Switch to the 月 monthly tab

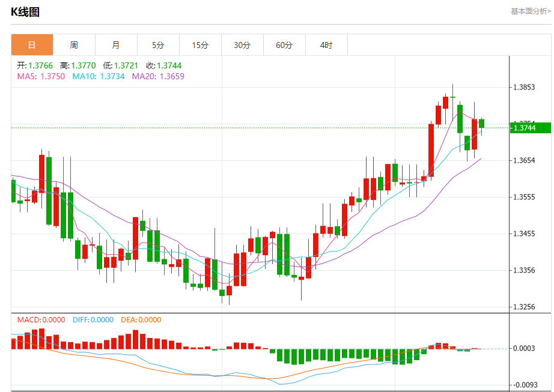coord(116,45)
